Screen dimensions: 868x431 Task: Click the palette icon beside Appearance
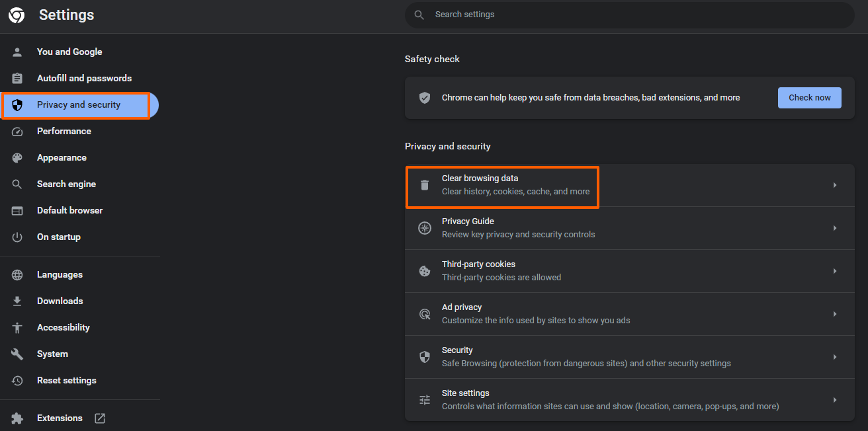(x=17, y=157)
